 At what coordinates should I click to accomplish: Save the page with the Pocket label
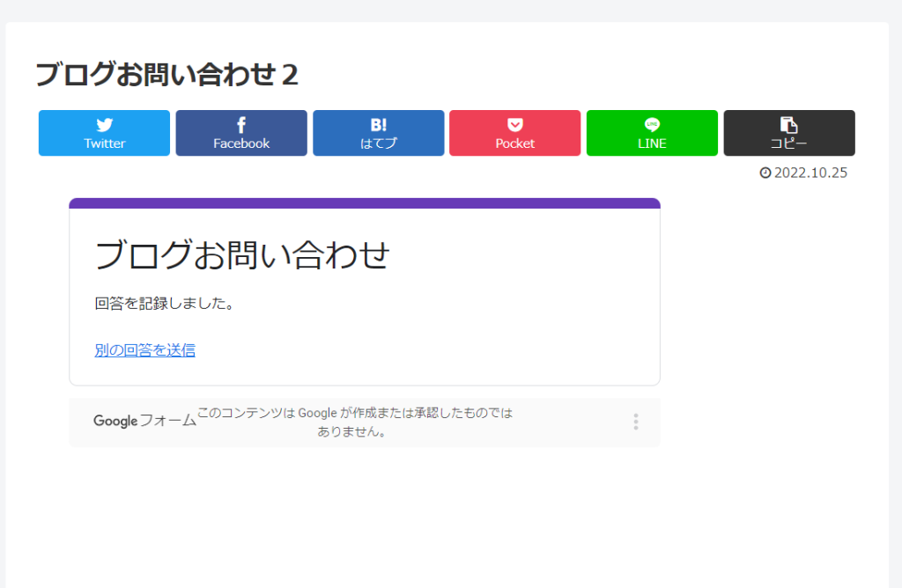(515, 143)
